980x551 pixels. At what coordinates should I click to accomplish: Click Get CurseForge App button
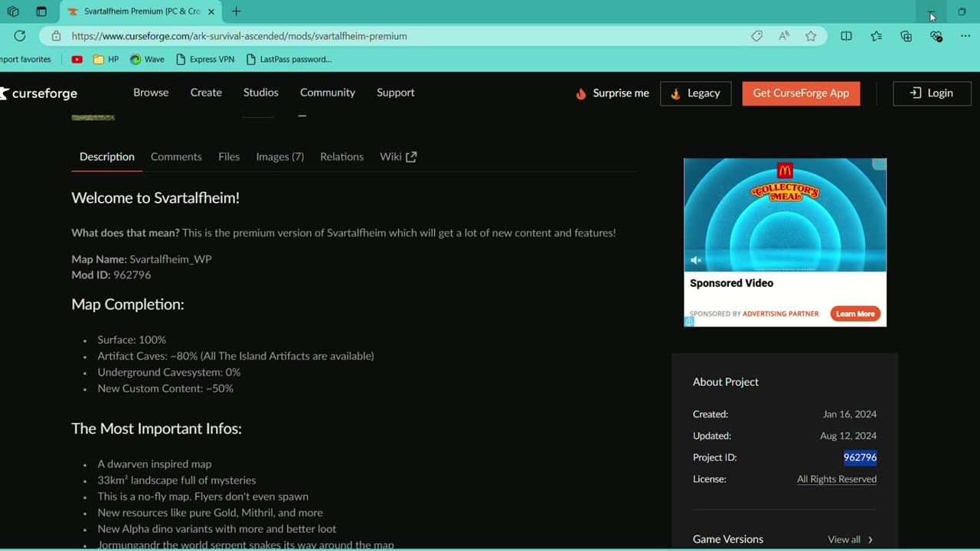point(801,93)
